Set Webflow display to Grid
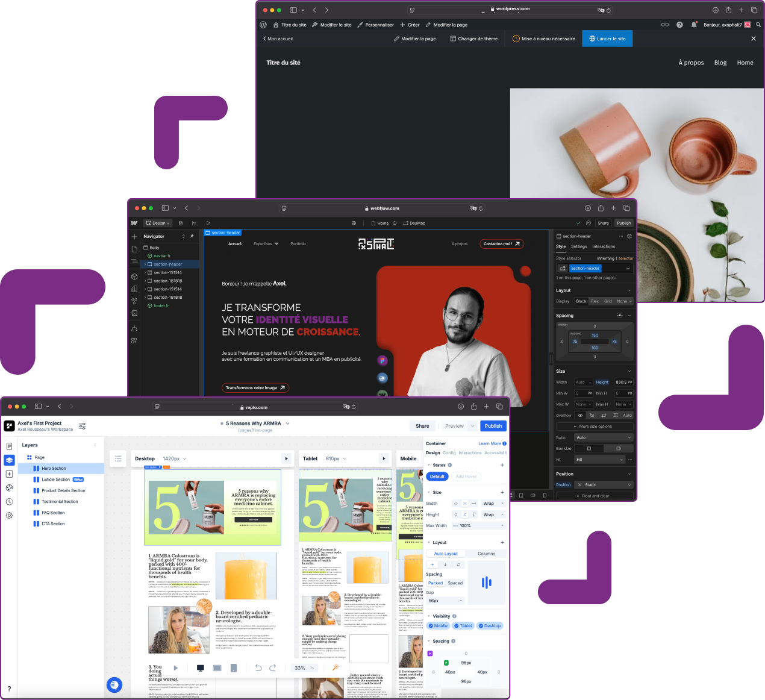Screen dimensions: 765x700 pyautogui.click(x=608, y=301)
